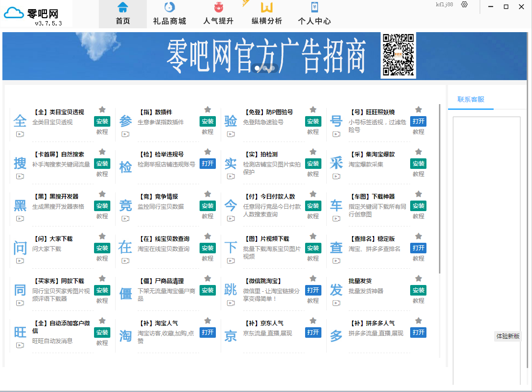Open the 检举违规号 tool

tap(208, 164)
